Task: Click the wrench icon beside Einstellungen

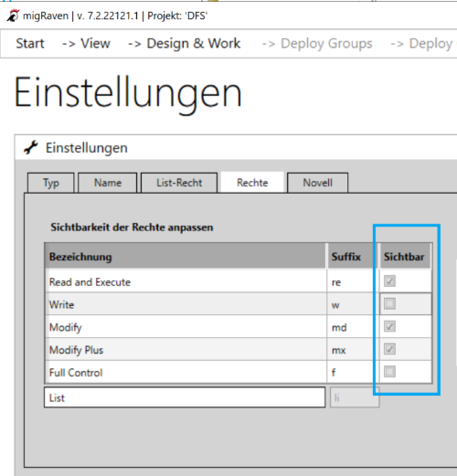Action: [31, 147]
